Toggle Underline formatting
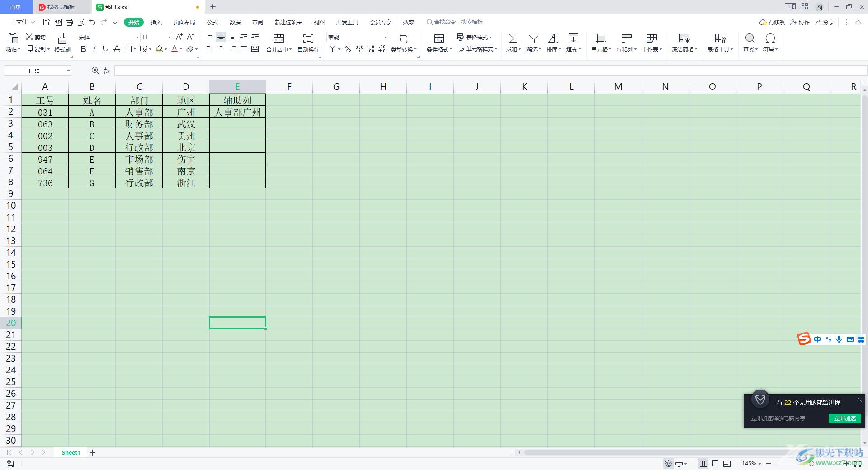Screen dimensions: 868x470 point(105,49)
